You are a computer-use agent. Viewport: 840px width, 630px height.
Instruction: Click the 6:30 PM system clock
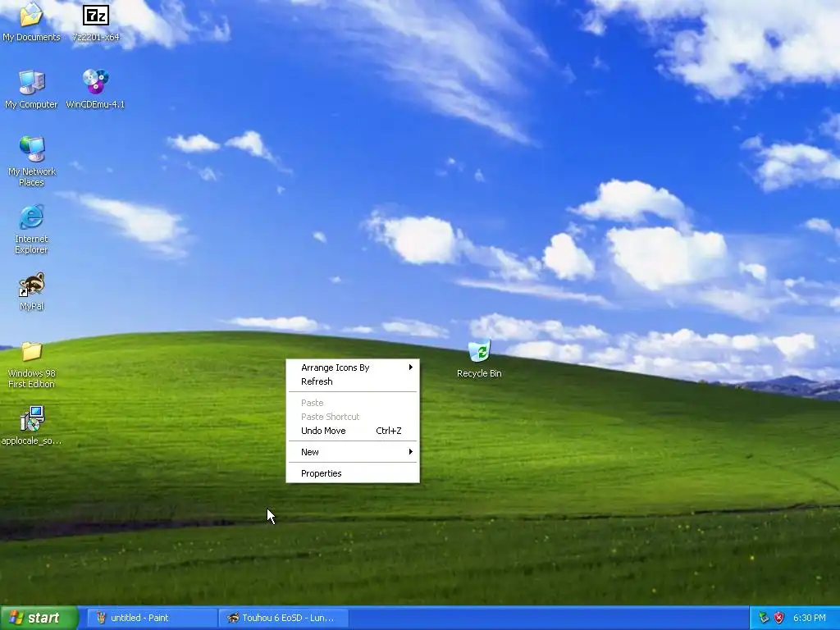pyautogui.click(x=810, y=618)
